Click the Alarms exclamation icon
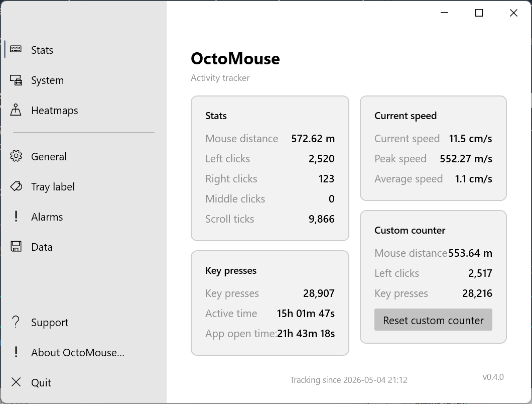The image size is (532, 404). click(x=16, y=216)
